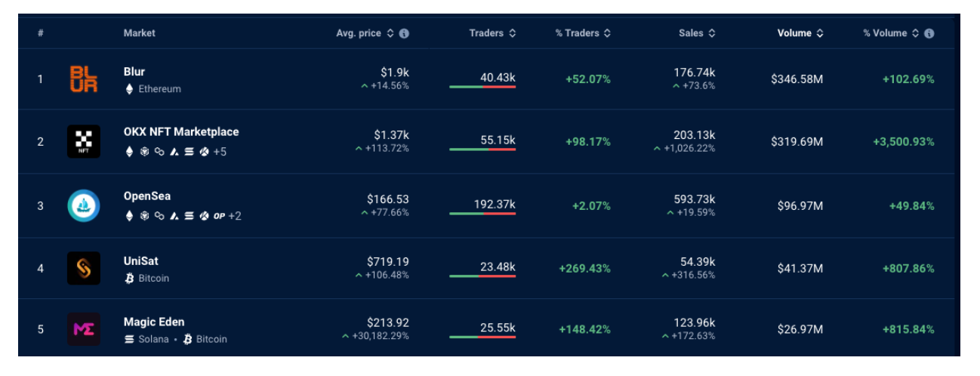The width and height of the screenshot is (980, 376).
Task: Click the OKX NFT Marketplace logo
Action: [84, 141]
